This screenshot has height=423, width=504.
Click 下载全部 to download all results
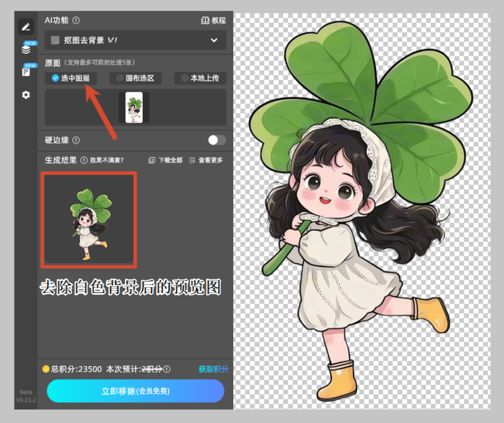(x=165, y=160)
